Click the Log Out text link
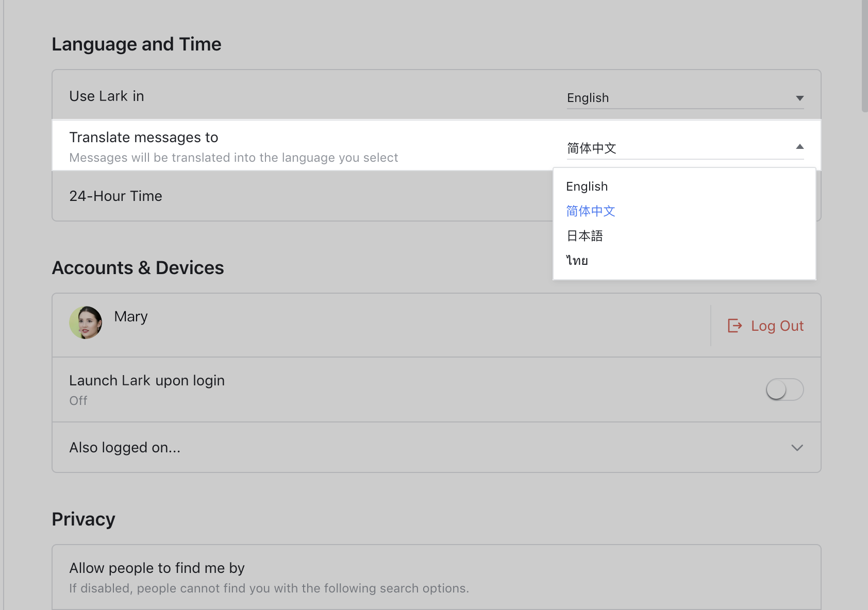Viewport: 868px width, 610px height. coord(777,326)
